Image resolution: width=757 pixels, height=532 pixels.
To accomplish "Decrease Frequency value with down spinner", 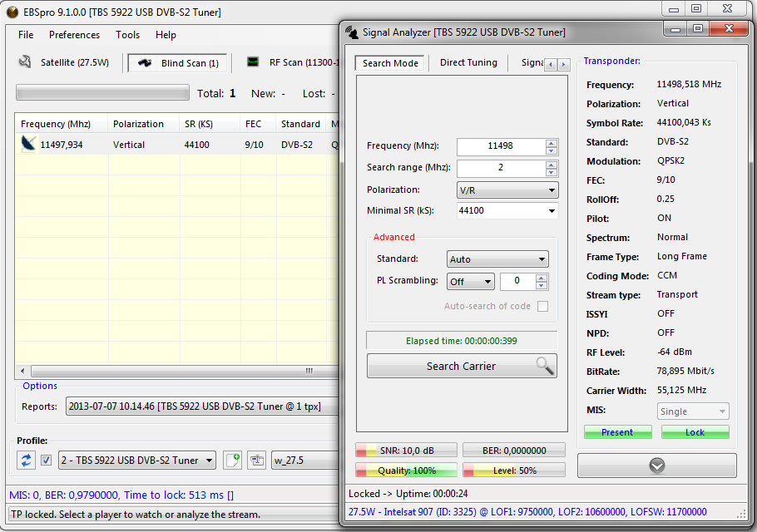I will [552, 150].
